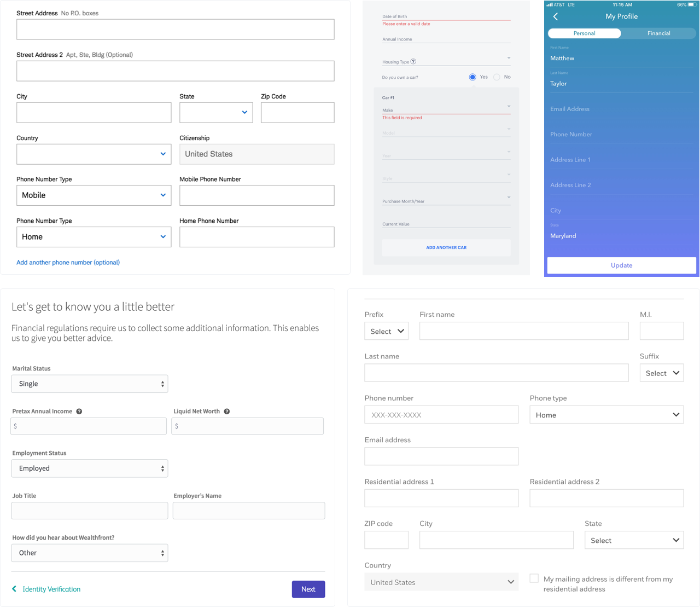Image resolution: width=700 pixels, height=608 pixels.
Task: Open the Prefix select dropdown
Action: (386, 331)
